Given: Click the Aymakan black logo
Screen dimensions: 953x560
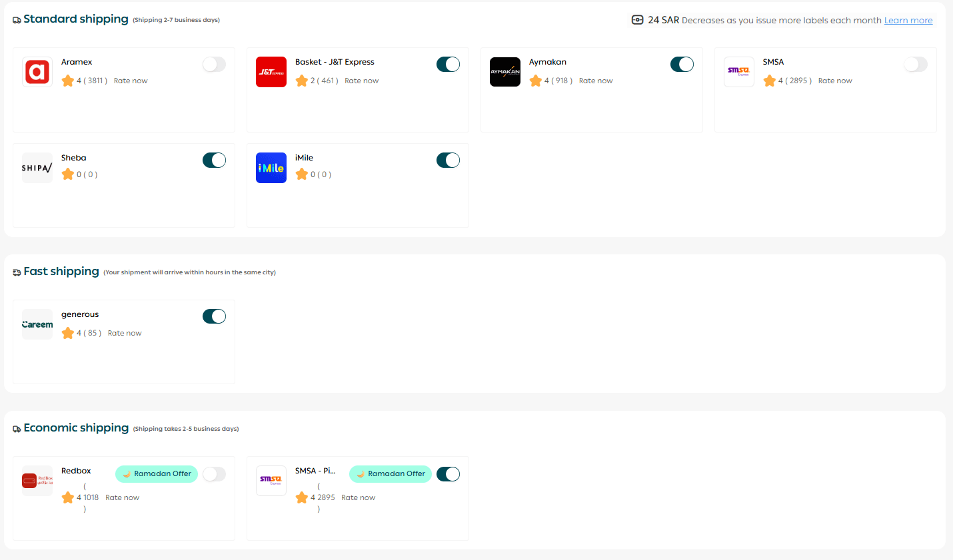Looking at the screenshot, I should pyautogui.click(x=505, y=72).
